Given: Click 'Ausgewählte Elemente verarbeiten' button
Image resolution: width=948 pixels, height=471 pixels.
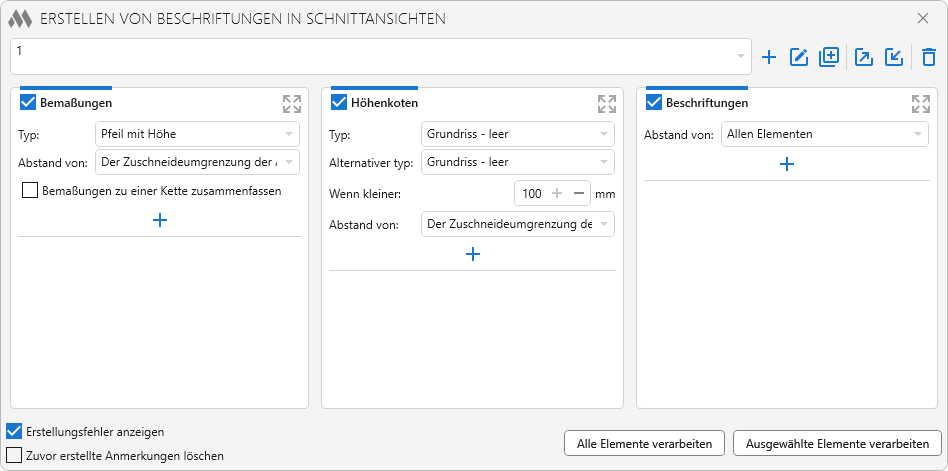Looking at the screenshot, I should pyautogui.click(x=837, y=443).
